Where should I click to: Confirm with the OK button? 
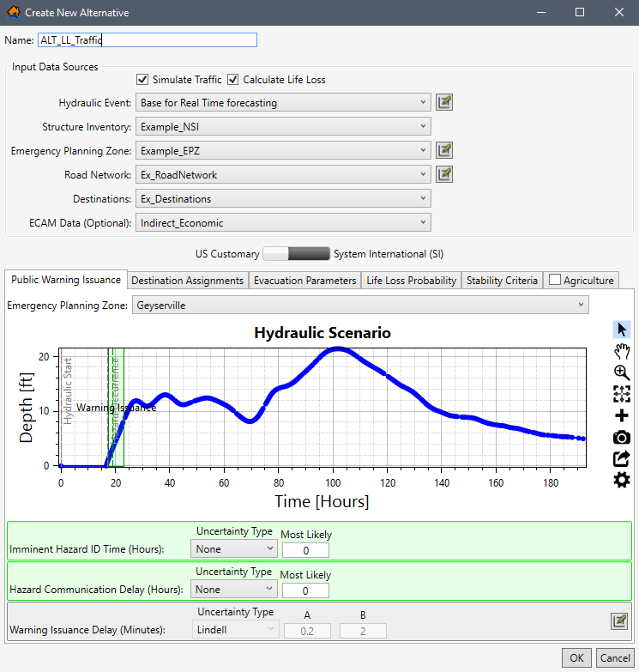[x=576, y=658]
